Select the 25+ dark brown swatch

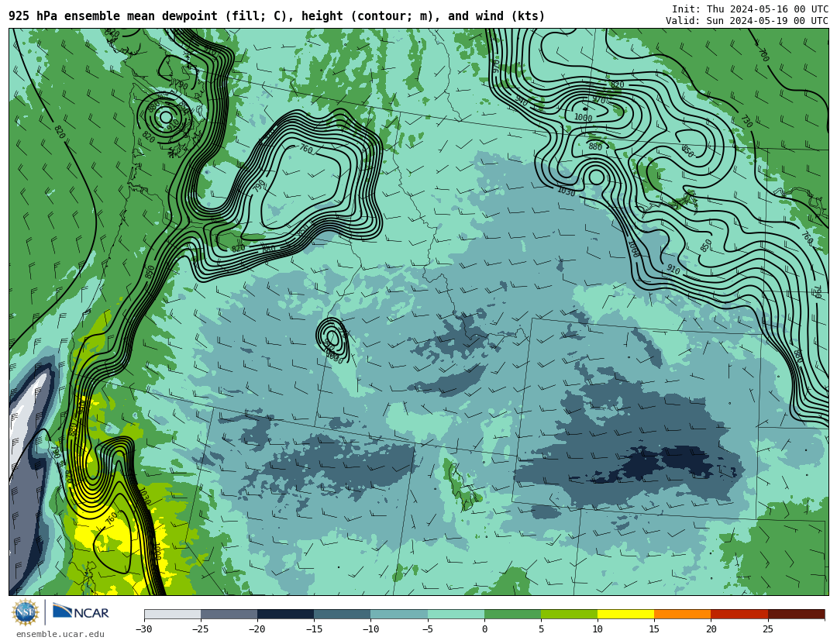pyautogui.click(x=796, y=614)
